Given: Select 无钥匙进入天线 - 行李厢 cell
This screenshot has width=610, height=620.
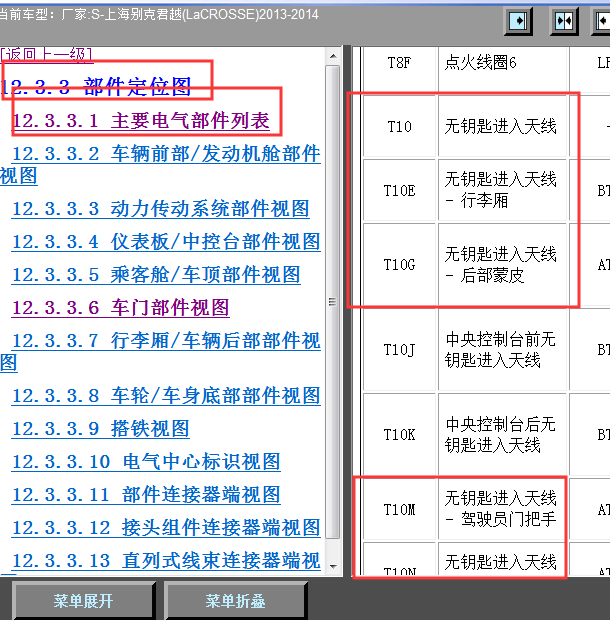Looking at the screenshot, I should click(x=503, y=190).
